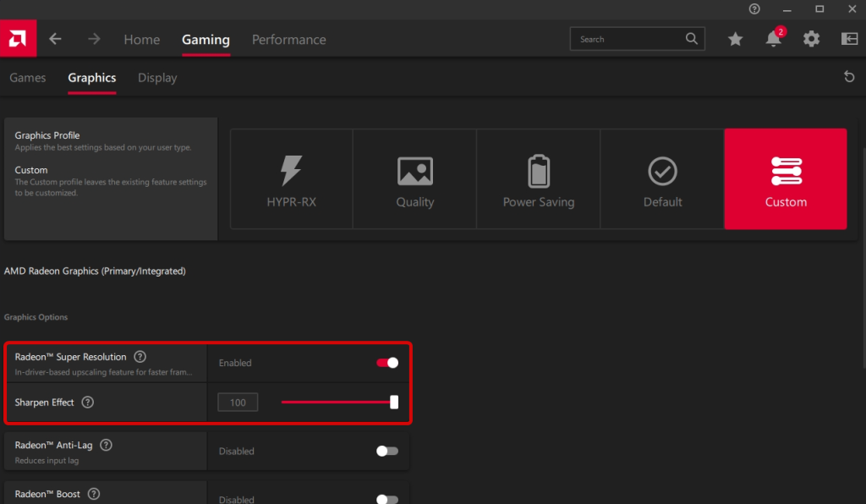866x504 pixels.
Task: Switch to the Display sub-tab
Action: (157, 78)
